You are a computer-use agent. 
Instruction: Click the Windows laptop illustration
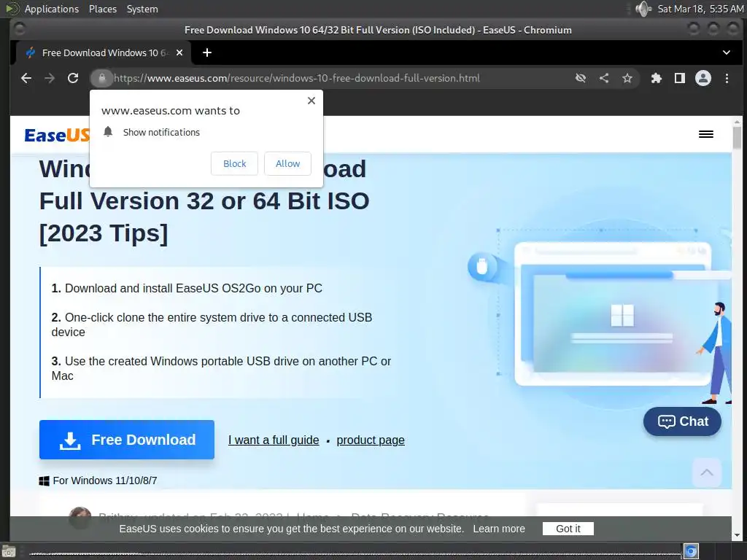pyautogui.click(x=612, y=314)
